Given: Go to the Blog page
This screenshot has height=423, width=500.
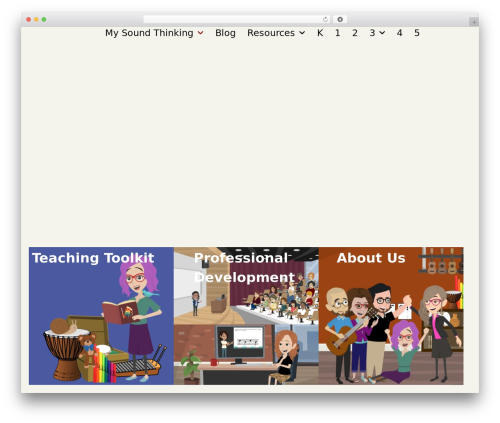Looking at the screenshot, I should (225, 33).
